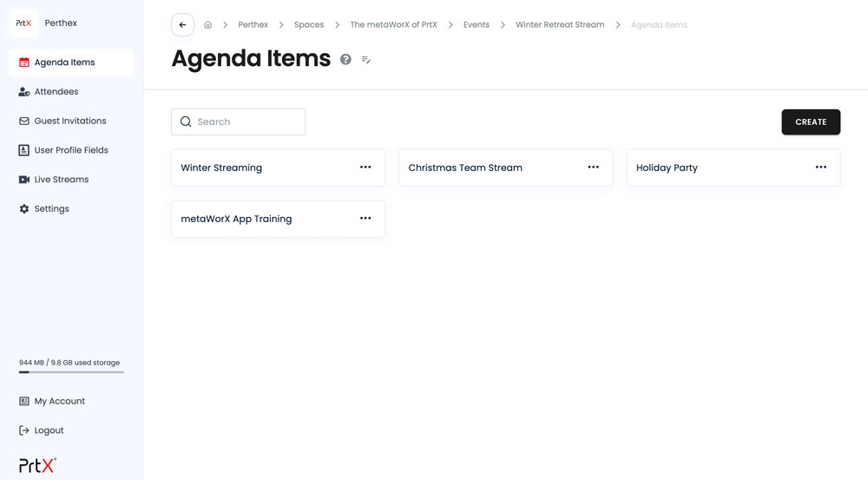Open event Settings from the sidebar

[51, 209]
